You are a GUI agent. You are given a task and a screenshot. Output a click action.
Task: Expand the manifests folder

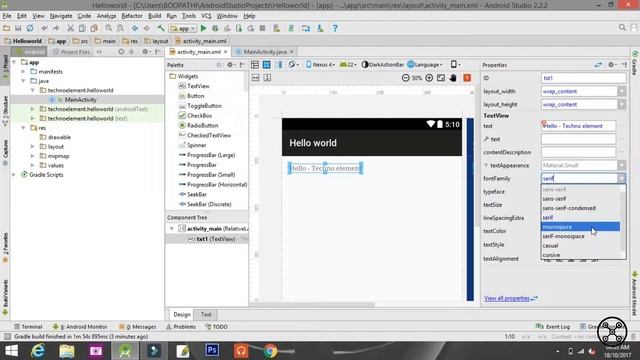point(23,71)
